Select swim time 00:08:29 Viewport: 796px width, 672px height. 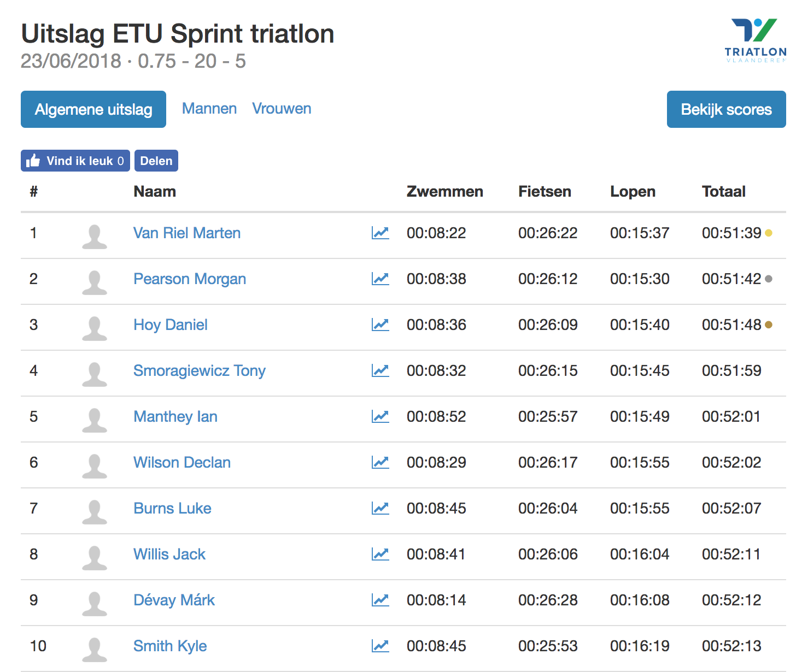click(x=436, y=463)
